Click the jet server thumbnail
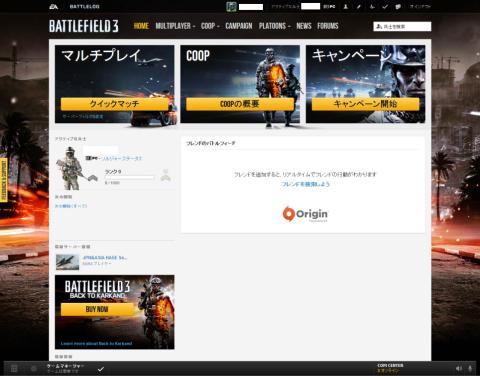Image resolution: width=480 pixels, height=376 pixels. coord(67,262)
